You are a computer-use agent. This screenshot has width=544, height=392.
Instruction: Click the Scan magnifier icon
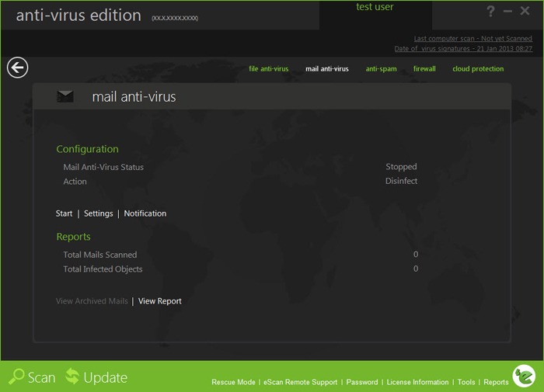[x=16, y=376]
